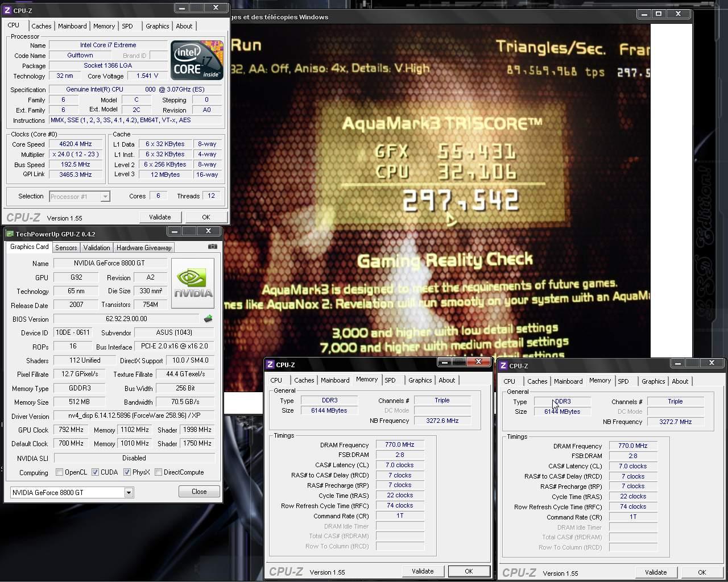Open Mainboard tab in right CPU-Z window
Image resolution: width=728 pixels, height=582 pixels.
568,381
